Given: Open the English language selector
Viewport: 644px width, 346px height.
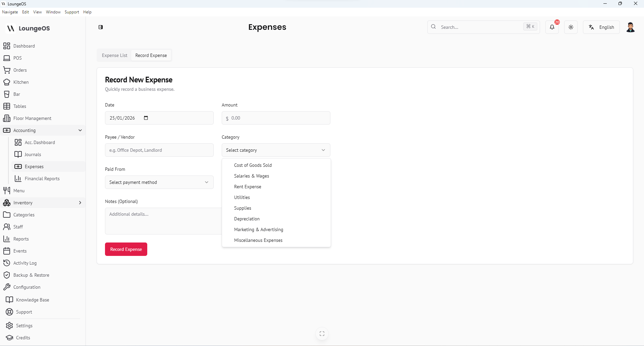Looking at the screenshot, I should (x=601, y=27).
